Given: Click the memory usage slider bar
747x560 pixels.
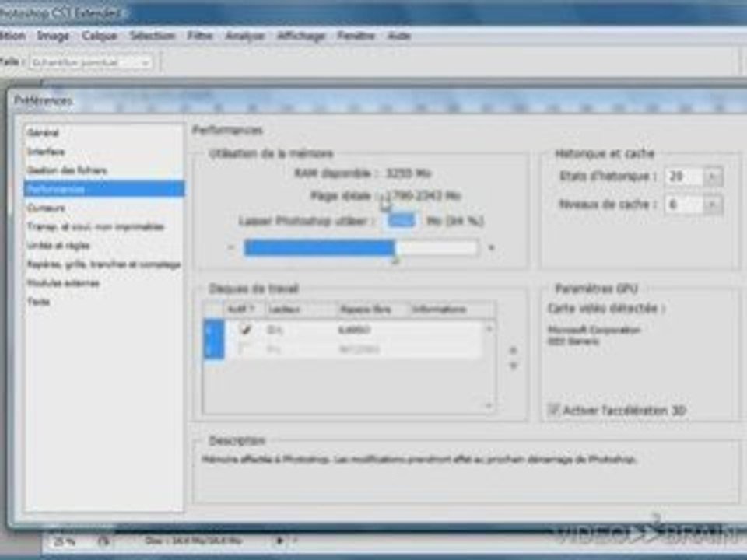Looking at the screenshot, I should pos(360,247).
